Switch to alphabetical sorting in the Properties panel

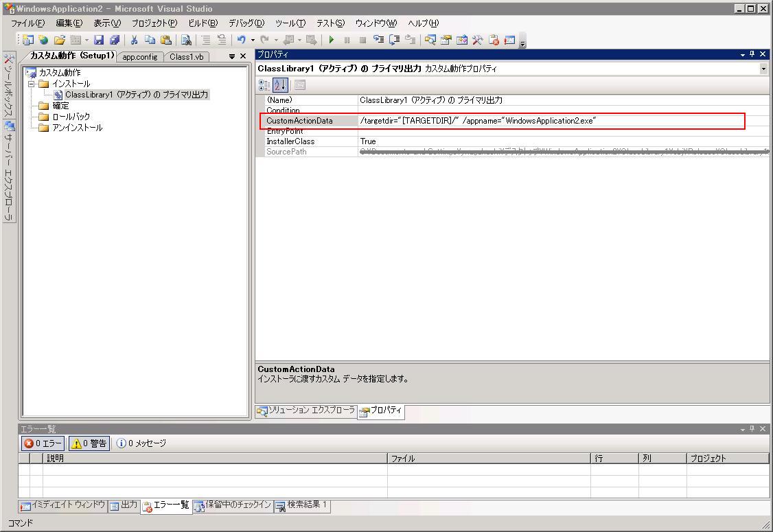[281, 84]
